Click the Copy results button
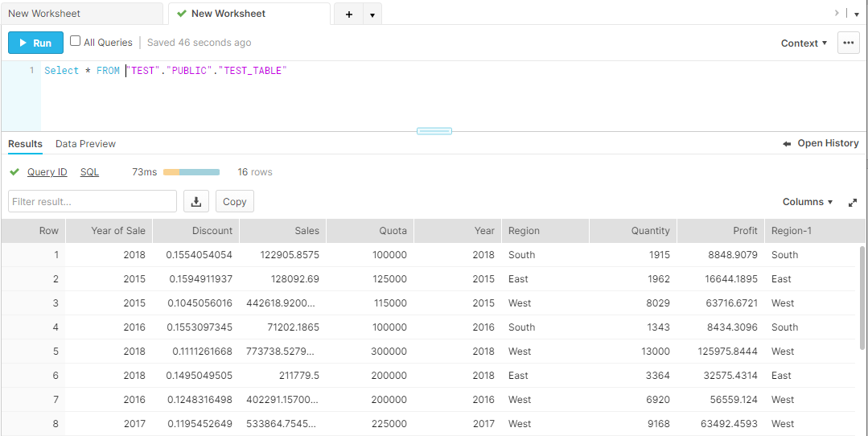Viewport: 868px width, 436px height. pos(235,202)
